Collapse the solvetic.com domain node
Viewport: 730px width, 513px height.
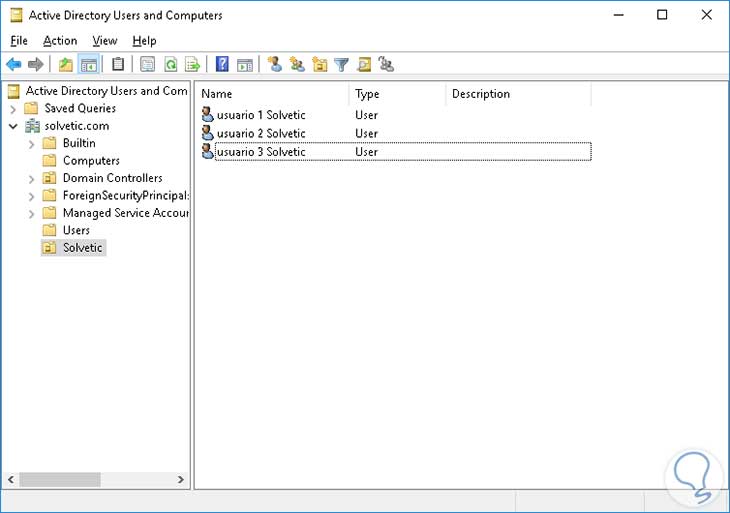(x=13, y=126)
